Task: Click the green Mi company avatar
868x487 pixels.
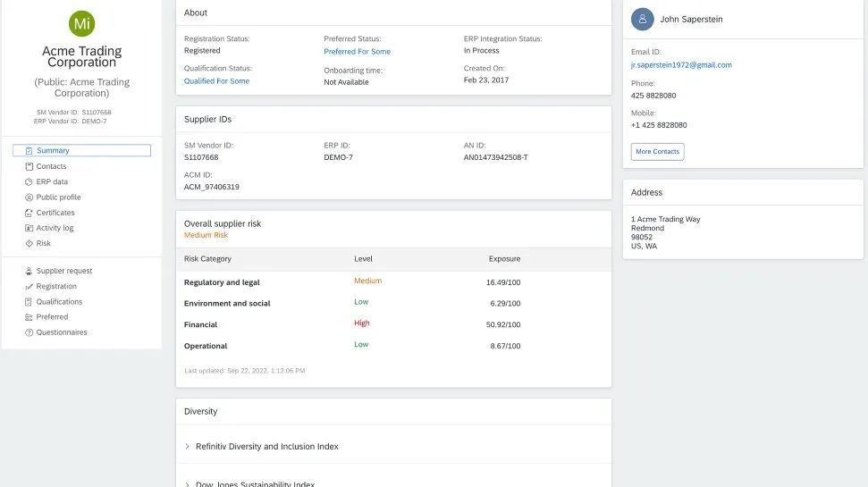Action: point(81,24)
